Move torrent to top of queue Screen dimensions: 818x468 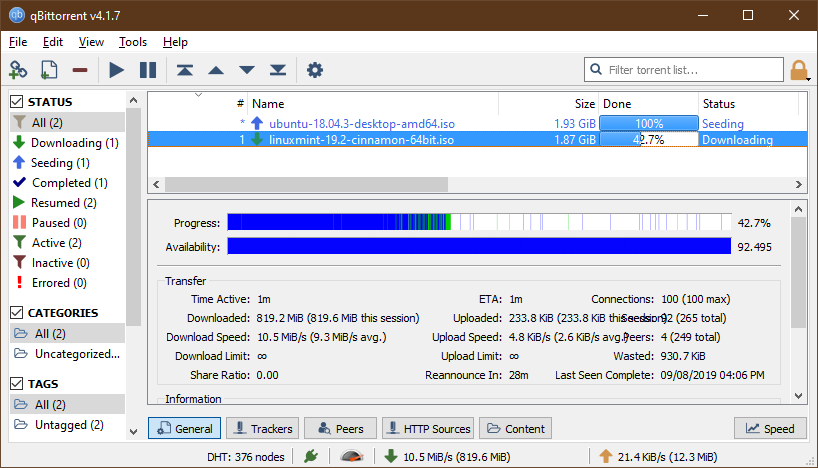(x=185, y=70)
